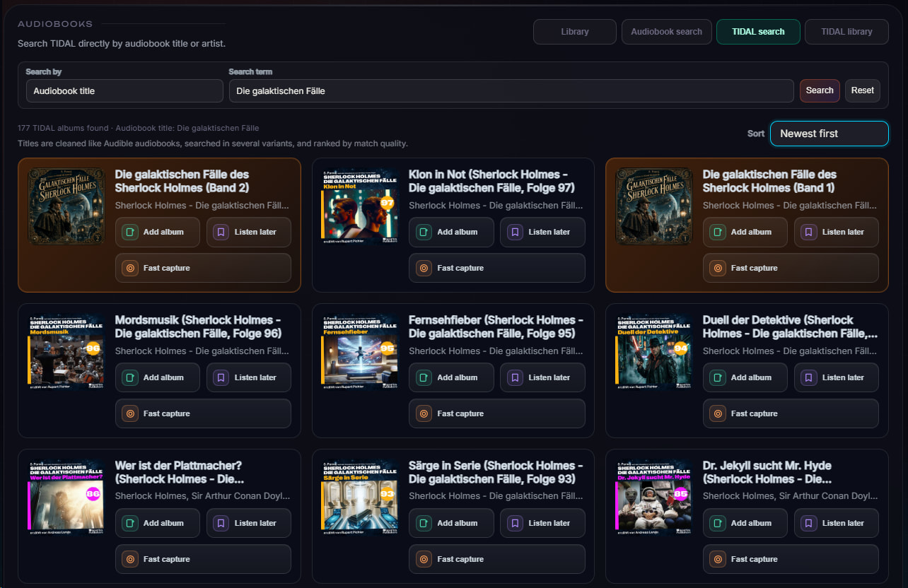Click the purple bookmark icon on the Band 1 card
This screenshot has height=588, width=908.
pos(808,232)
